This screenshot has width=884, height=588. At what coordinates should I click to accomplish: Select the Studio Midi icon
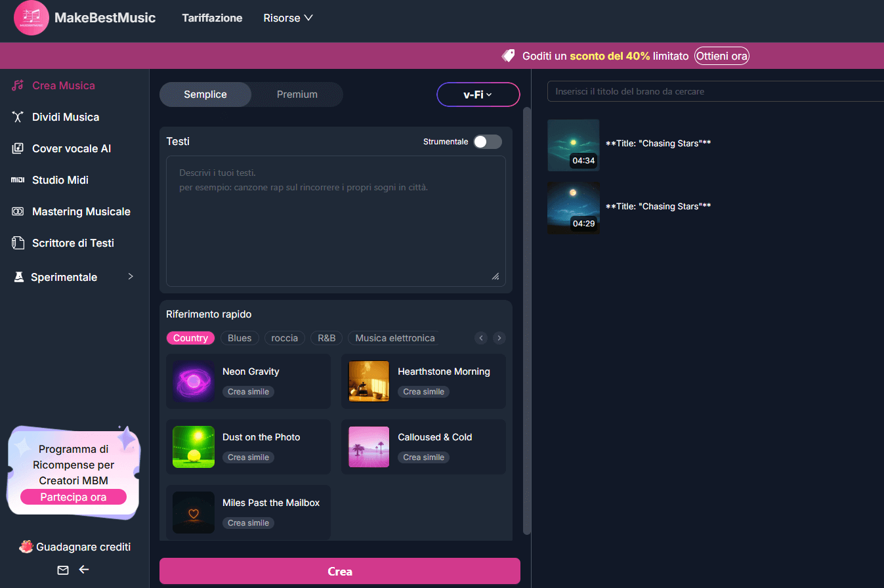(x=18, y=180)
